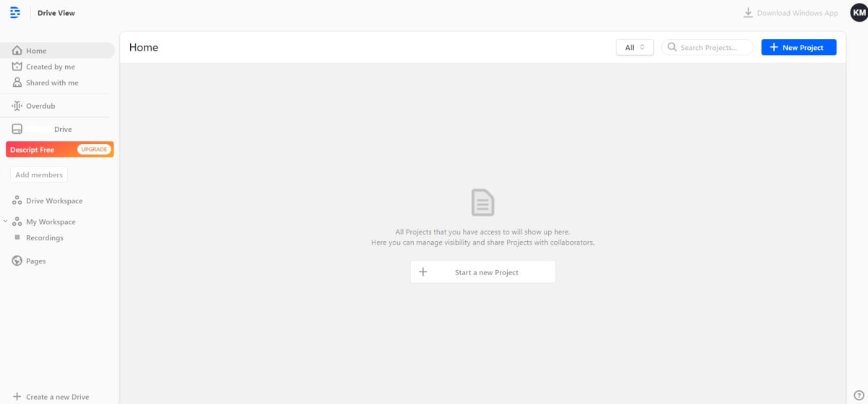The width and height of the screenshot is (868, 404).
Task: Collapse the My Workspace chevron
Action: (x=6, y=222)
